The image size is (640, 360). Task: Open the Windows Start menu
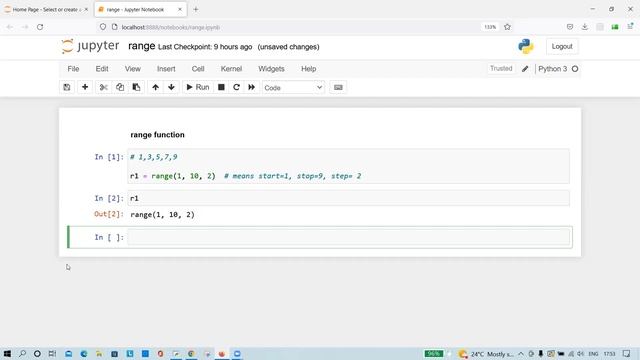(7, 353)
